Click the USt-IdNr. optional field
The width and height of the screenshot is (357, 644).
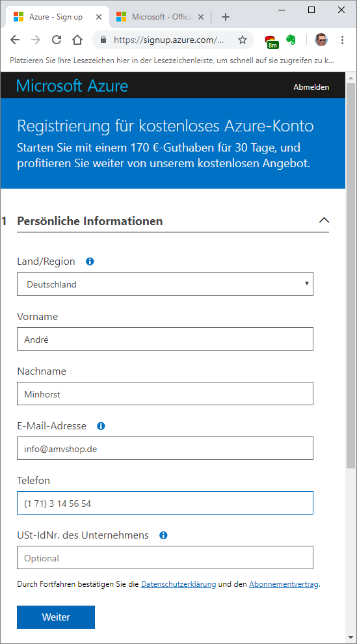[x=165, y=557]
